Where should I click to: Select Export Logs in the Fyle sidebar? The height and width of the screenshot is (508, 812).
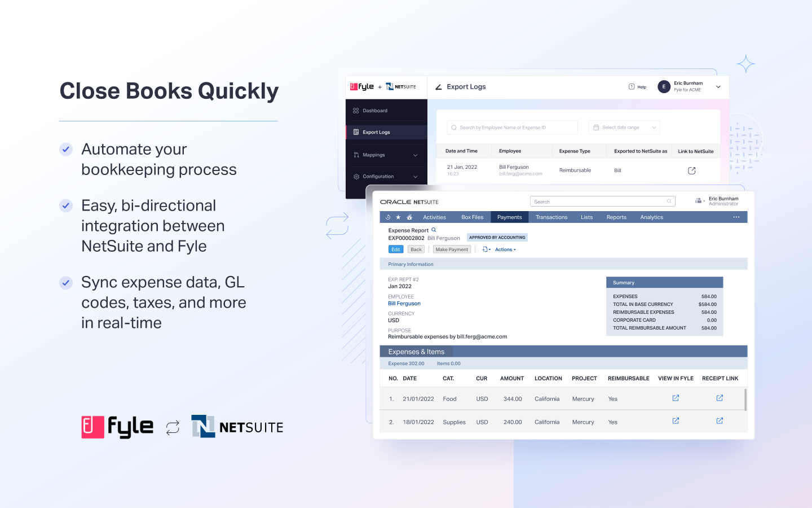pos(386,132)
